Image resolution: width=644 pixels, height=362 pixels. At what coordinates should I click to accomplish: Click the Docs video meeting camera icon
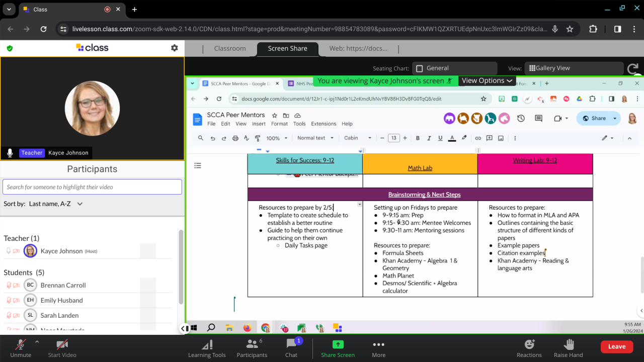[x=557, y=119]
